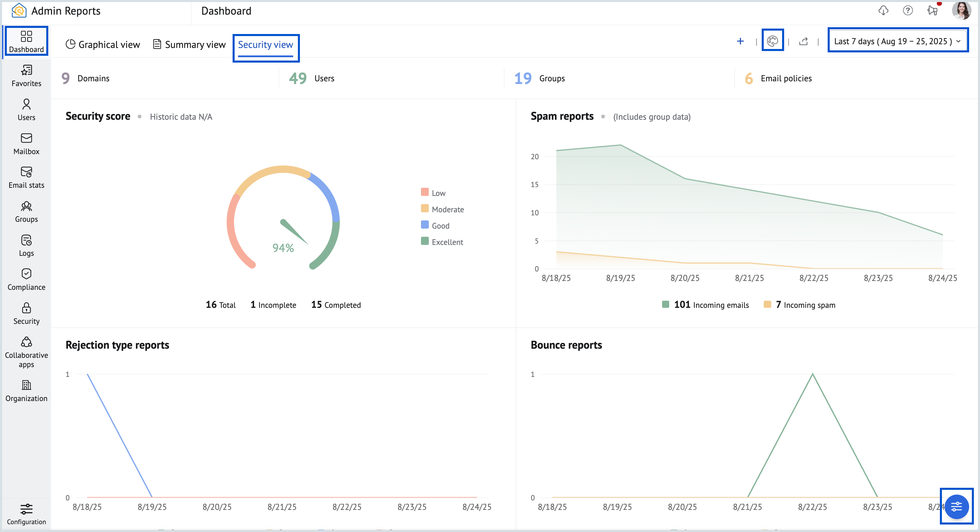
Task: Click the announcements megaphone icon
Action: click(x=932, y=11)
